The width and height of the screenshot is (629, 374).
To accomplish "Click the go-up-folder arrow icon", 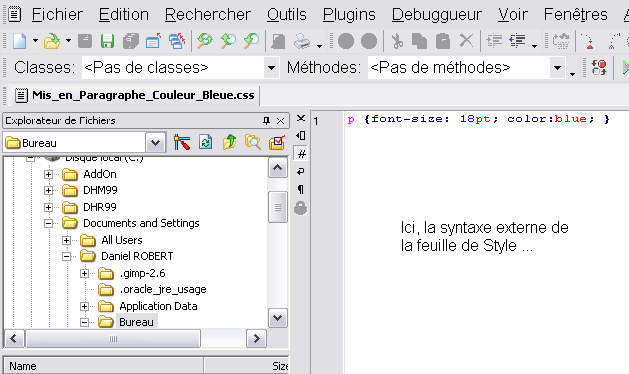I will [229, 142].
